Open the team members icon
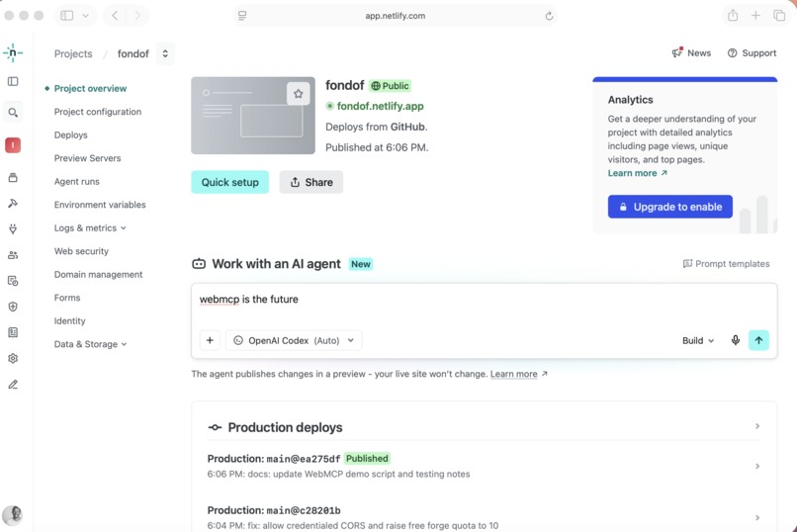This screenshot has width=797, height=532. [x=13, y=255]
